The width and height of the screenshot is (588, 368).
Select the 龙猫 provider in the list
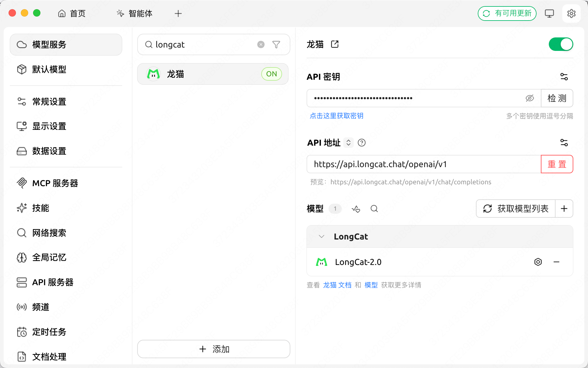[x=213, y=74]
